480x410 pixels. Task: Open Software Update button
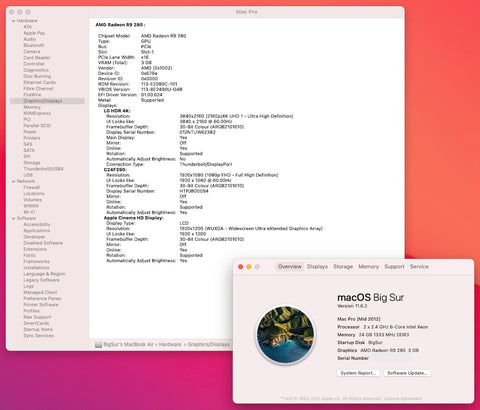407,373
